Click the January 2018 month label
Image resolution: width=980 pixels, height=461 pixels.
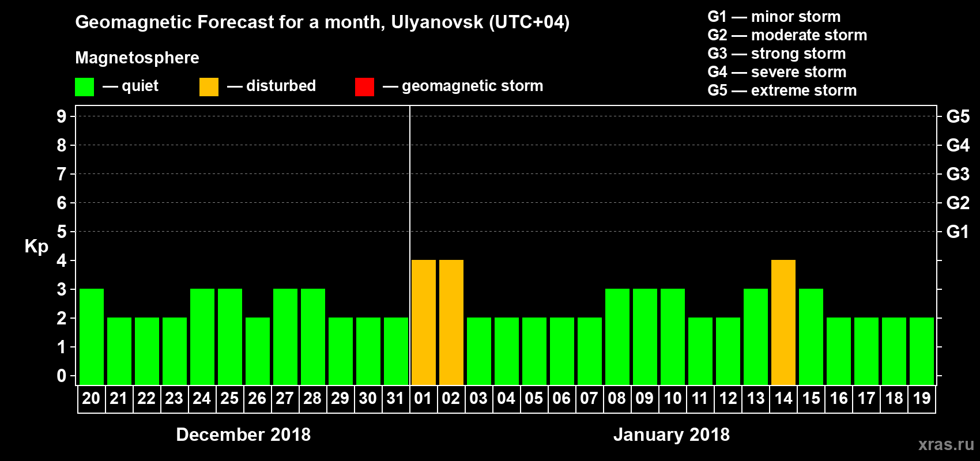pyautogui.click(x=672, y=434)
